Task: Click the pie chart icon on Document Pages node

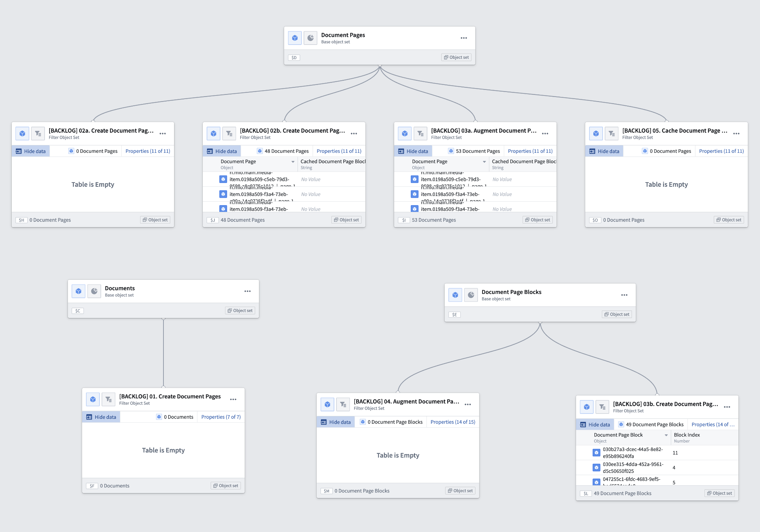Action: click(x=310, y=38)
